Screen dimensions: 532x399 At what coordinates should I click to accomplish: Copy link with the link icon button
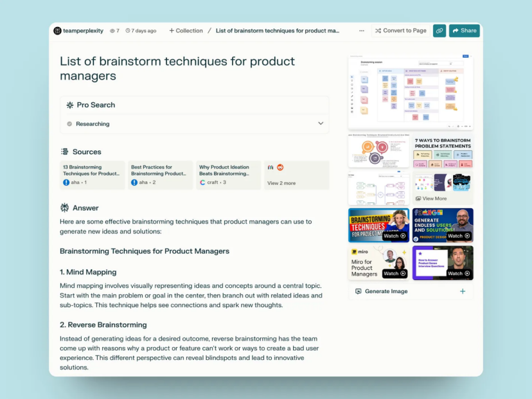(439, 31)
